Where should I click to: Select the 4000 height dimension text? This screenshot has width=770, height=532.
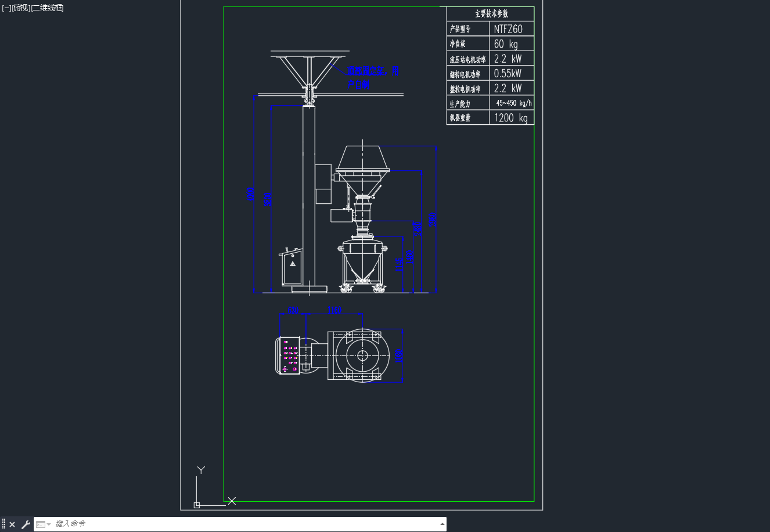(x=251, y=195)
